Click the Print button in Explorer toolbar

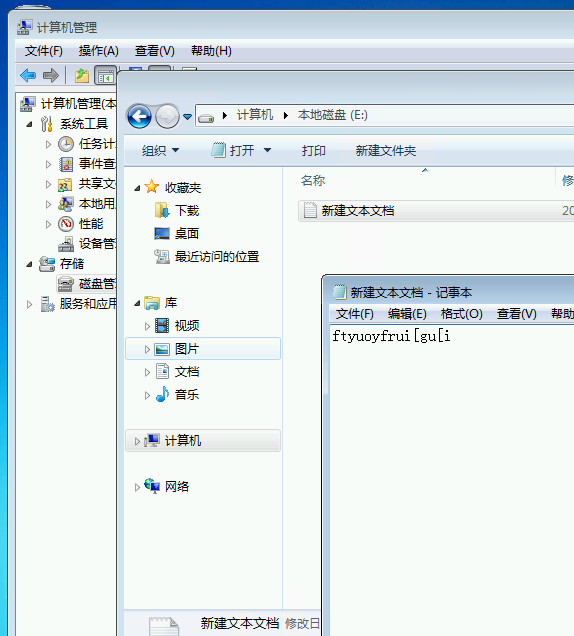314,150
